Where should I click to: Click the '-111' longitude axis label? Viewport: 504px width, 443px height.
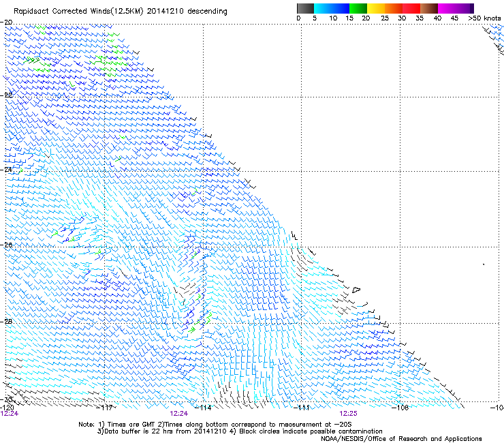pyautogui.click(x=302, y=408)
